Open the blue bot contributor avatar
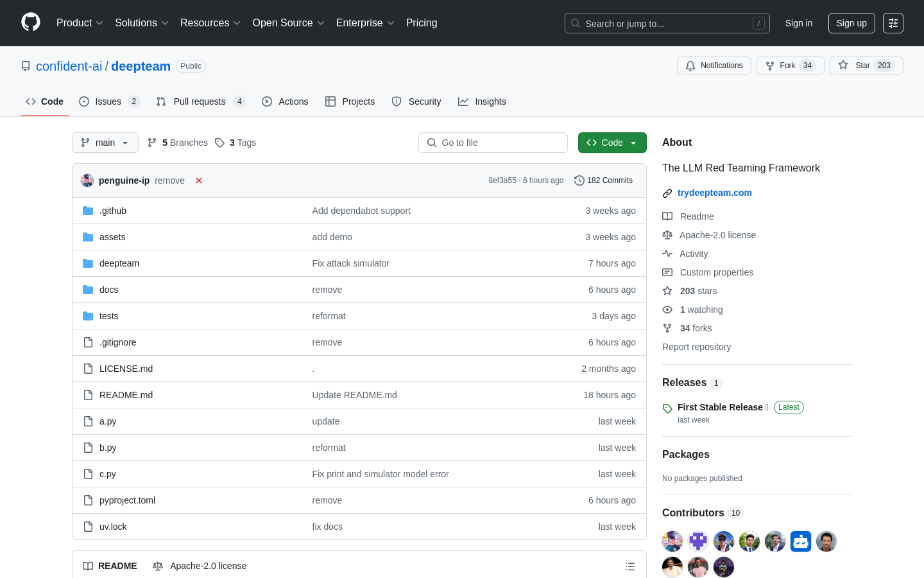Viewport: 924px width, 578px height. tap(801, 541)
